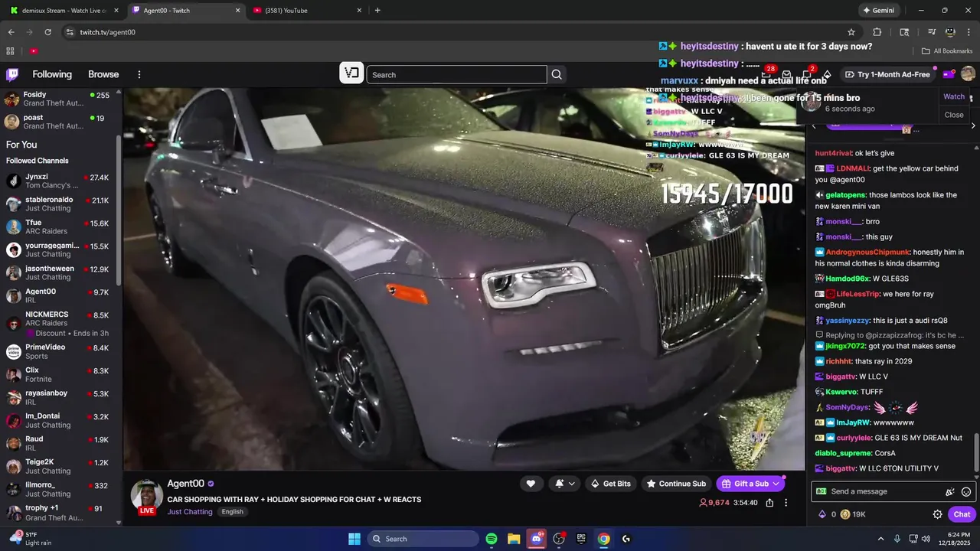
Task: Select PrimeVideo Sports channel
Action: tap(58, 351)
